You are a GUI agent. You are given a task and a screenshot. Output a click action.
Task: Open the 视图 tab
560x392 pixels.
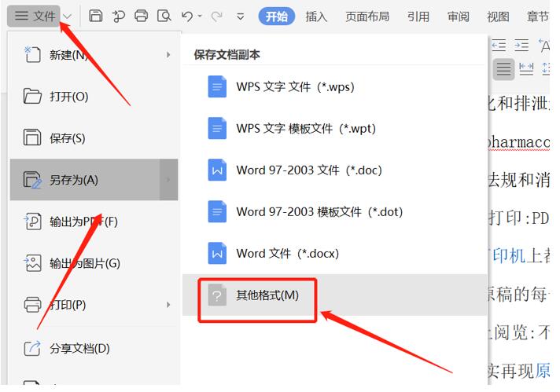pyautogui.click(x=498, y=16)
